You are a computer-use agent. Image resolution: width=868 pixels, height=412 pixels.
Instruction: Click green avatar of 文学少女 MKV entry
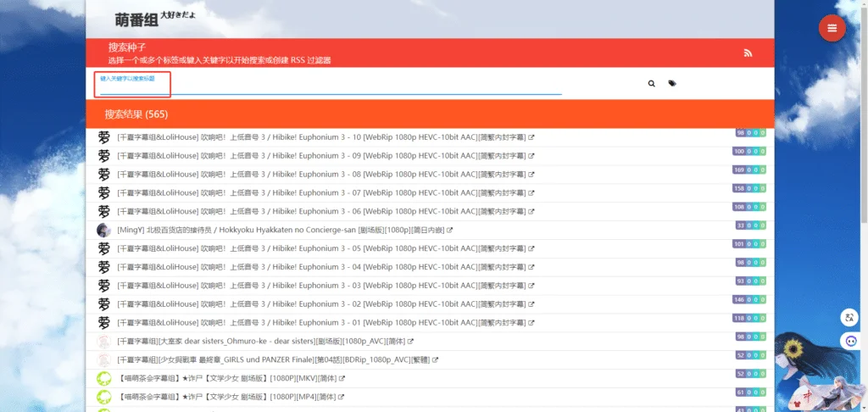coord(103,378)
